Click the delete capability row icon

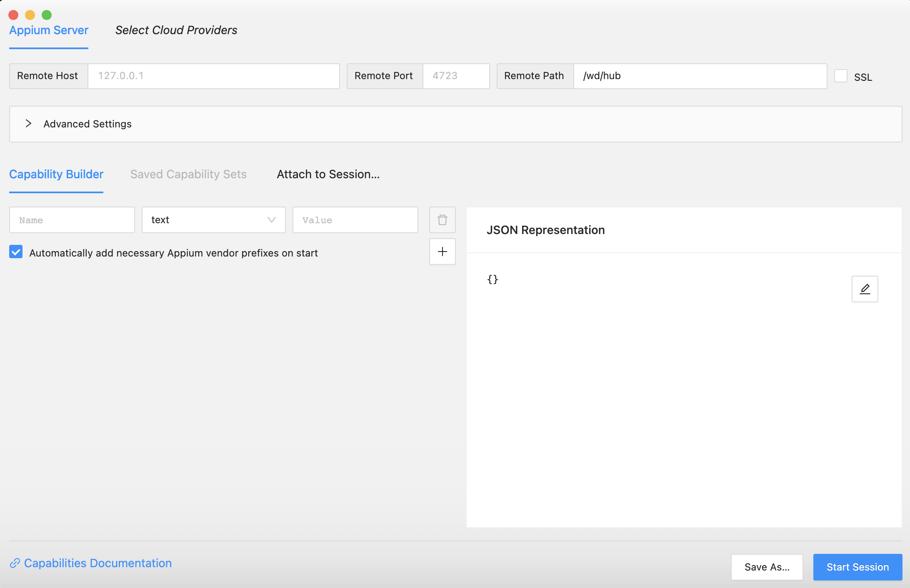point(442,219)
